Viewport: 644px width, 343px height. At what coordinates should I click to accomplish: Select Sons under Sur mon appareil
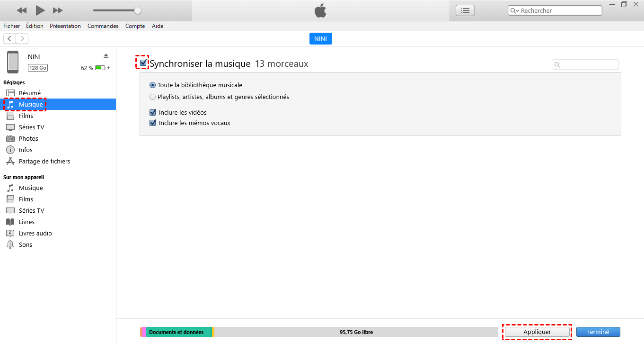coord(26,244)
